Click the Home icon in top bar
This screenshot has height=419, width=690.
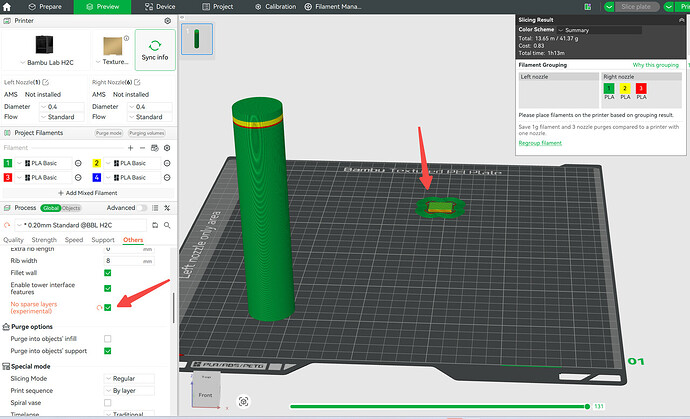tap(7, 7)
